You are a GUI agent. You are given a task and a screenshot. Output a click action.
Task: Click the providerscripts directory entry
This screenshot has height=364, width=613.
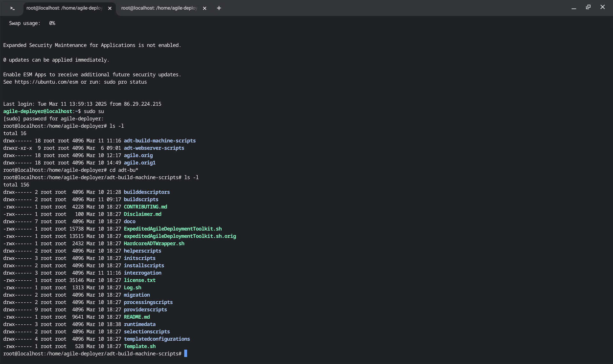[x=145, y=310]
